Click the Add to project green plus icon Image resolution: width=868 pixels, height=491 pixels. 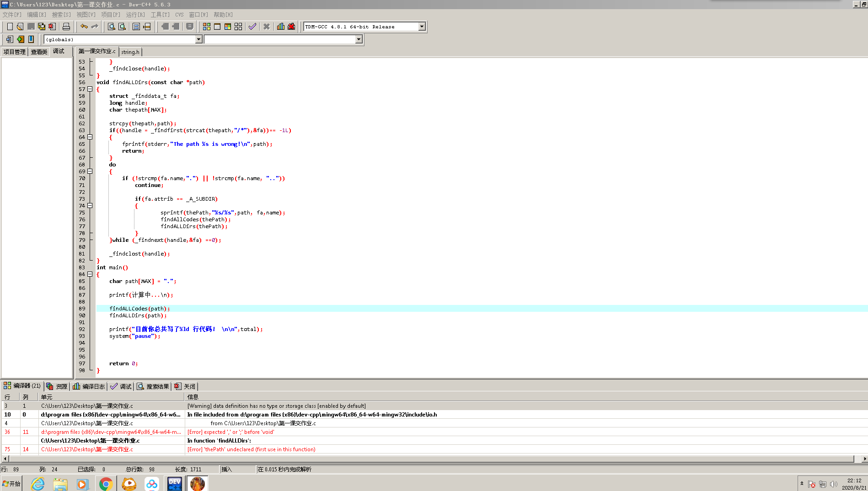[20, 39]
